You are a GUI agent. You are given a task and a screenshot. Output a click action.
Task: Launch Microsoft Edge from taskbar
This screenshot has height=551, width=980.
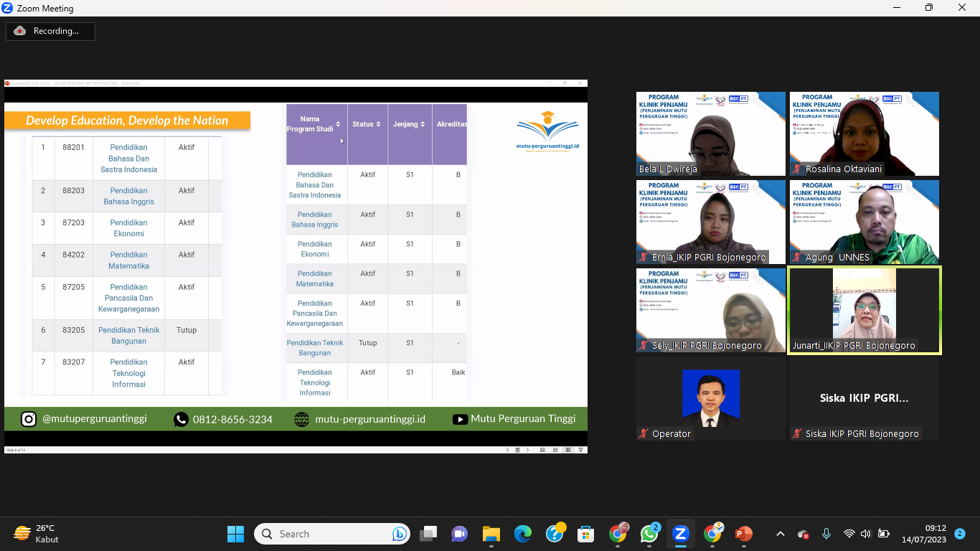(x=523, y=534)
